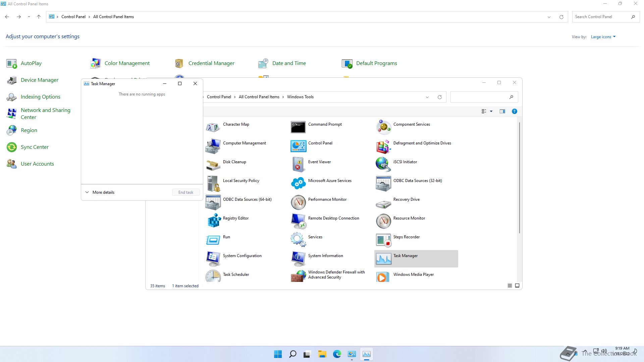Image resolution: width=644 pixels, height=362 pixels.
Task: Open the Windows Start menu
Action: (278, 354)
